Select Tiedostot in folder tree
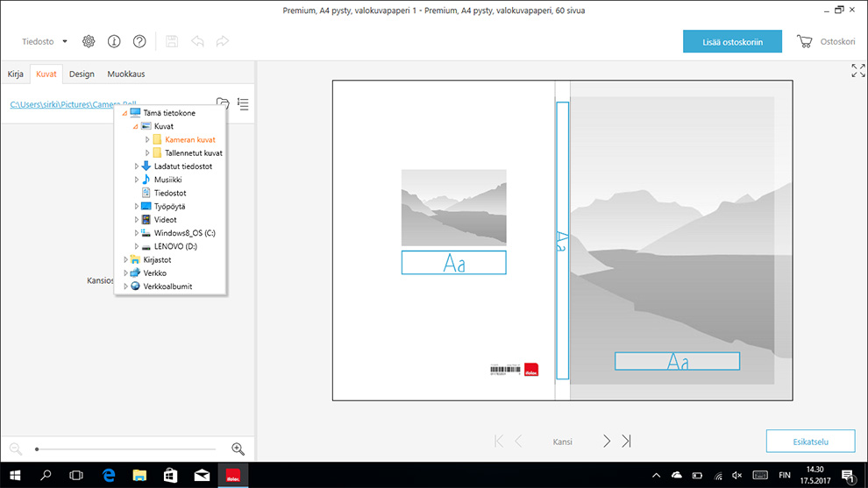The height and width of the screenshot is (488, 868). pos(170,193)
